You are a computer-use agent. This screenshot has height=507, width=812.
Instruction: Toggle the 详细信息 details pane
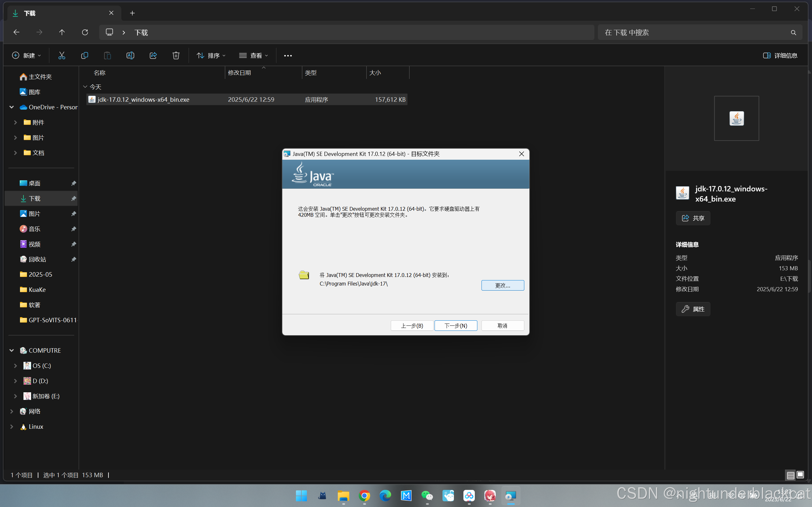[780, 55]
